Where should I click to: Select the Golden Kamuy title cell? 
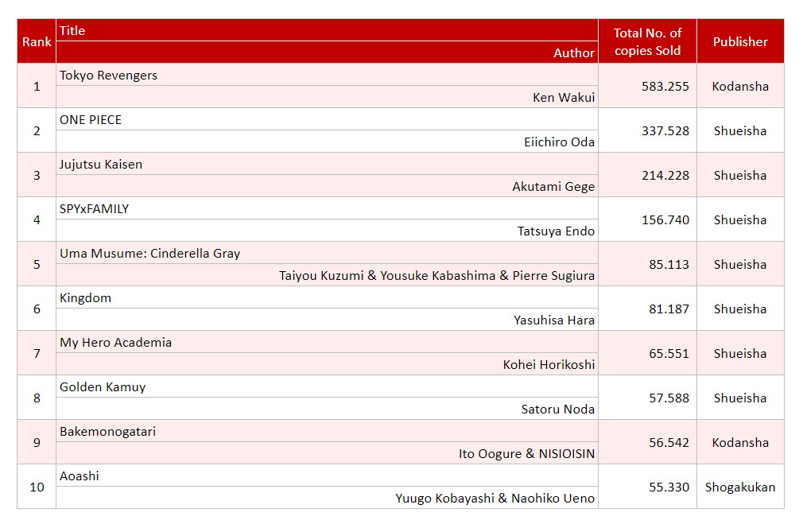(327, 386)
